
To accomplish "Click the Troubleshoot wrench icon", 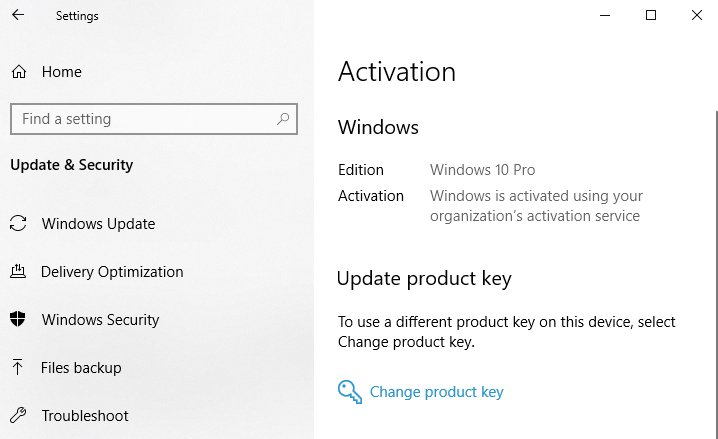I will (18, 416).
